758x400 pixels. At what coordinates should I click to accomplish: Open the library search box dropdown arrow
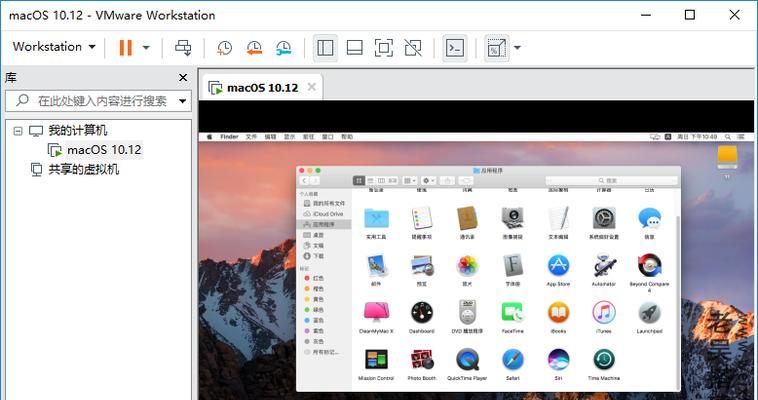tap(182, 101)
